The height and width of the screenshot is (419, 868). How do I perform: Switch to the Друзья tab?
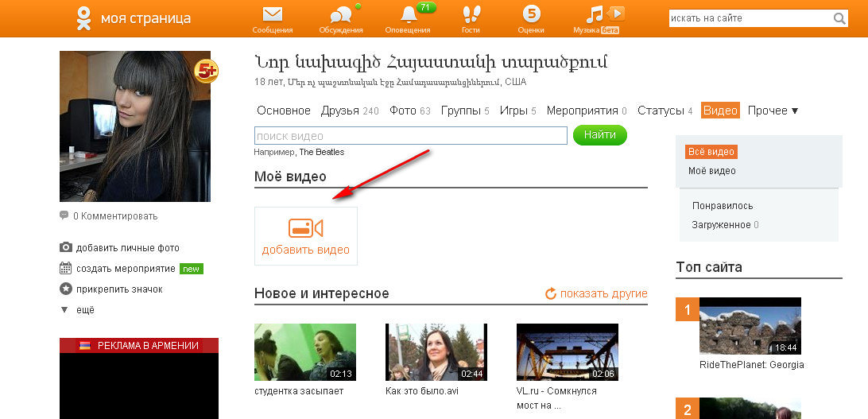point(340,111)
